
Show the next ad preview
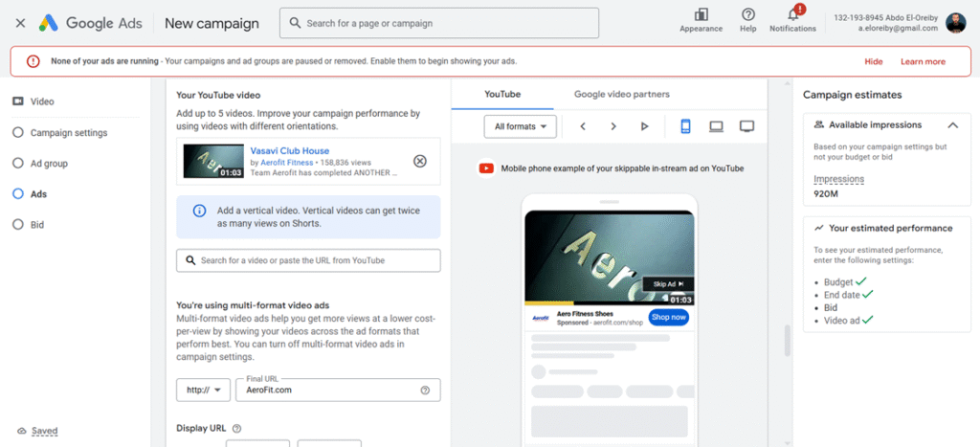click(613, 126)
